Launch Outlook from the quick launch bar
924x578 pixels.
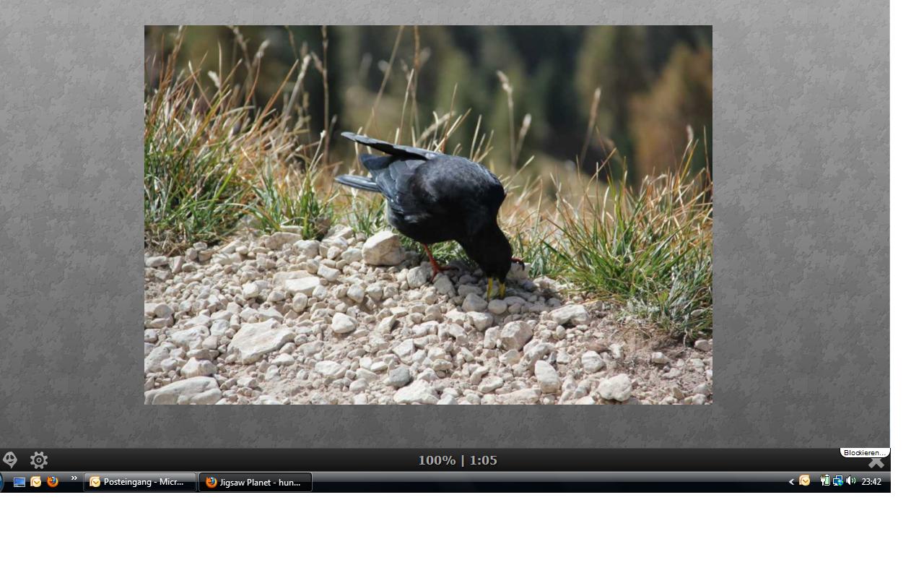tap(36, 482)
